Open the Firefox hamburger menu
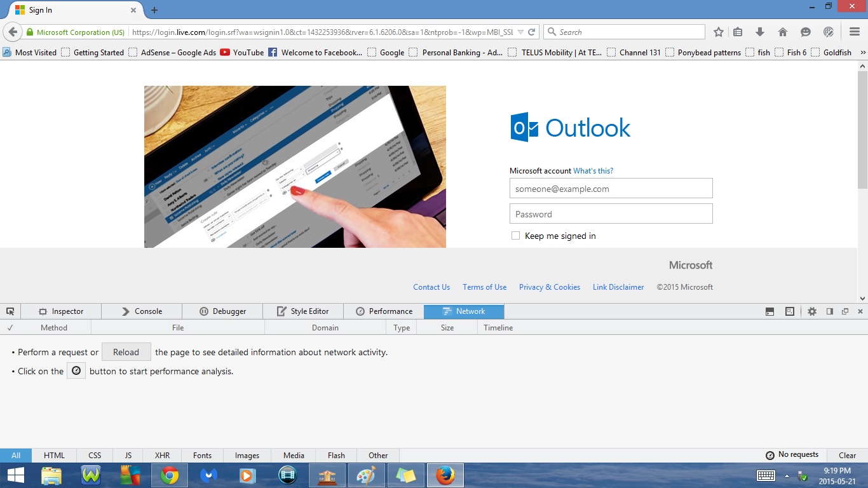Image resolution: width=868 pixels, height=488 pixels. [855, 32]
